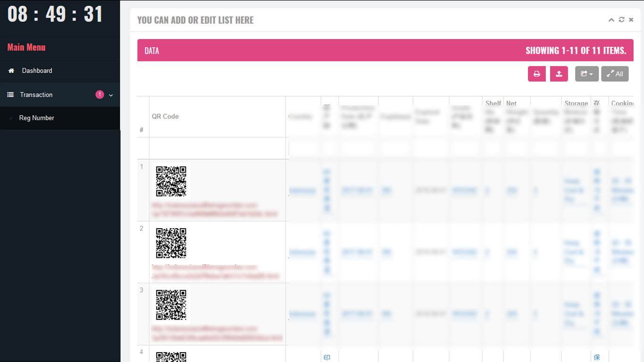Image resolution: width=644 pixels, height=362 pixels.
Task: Click the print button in data toolbar
Action: point(537,74)
